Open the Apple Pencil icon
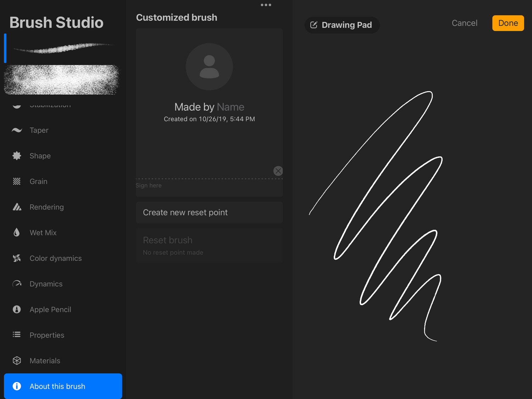 (17, 309)
